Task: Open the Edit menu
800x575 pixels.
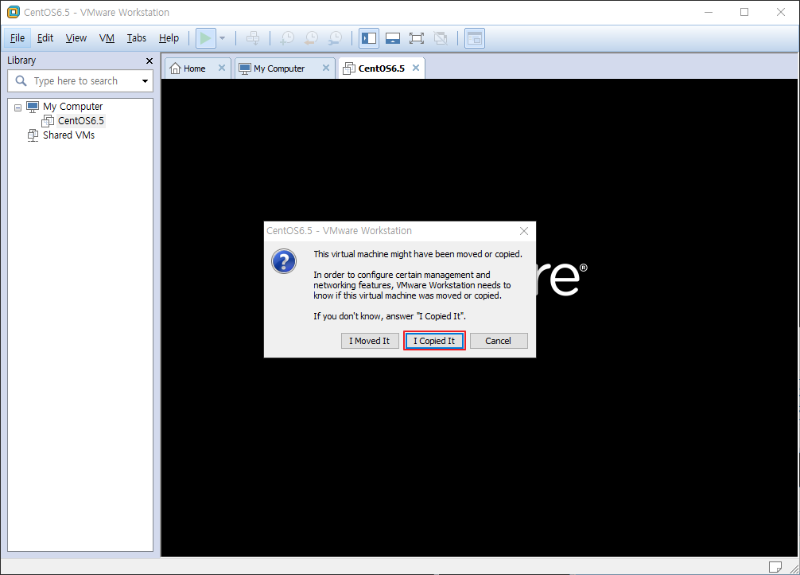Action: 45,38
